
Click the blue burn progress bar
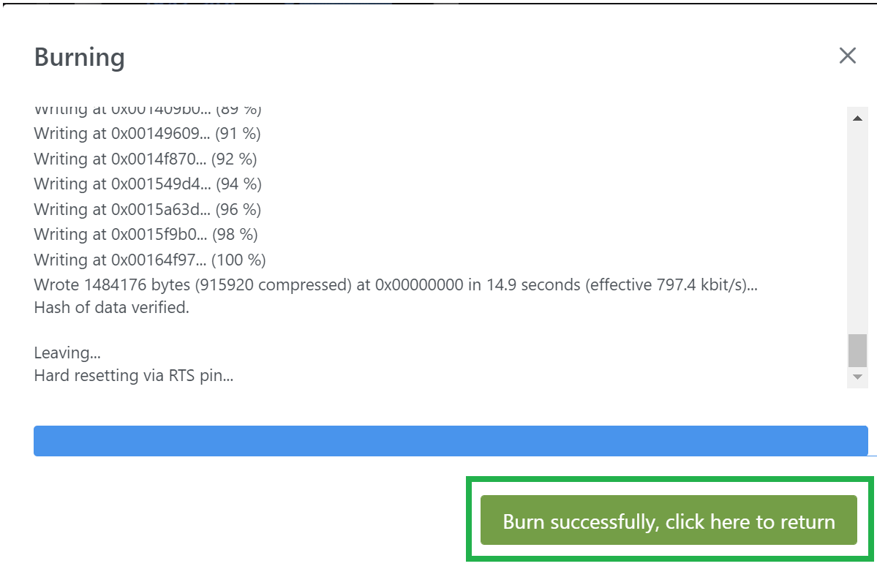tap(451, 441)
